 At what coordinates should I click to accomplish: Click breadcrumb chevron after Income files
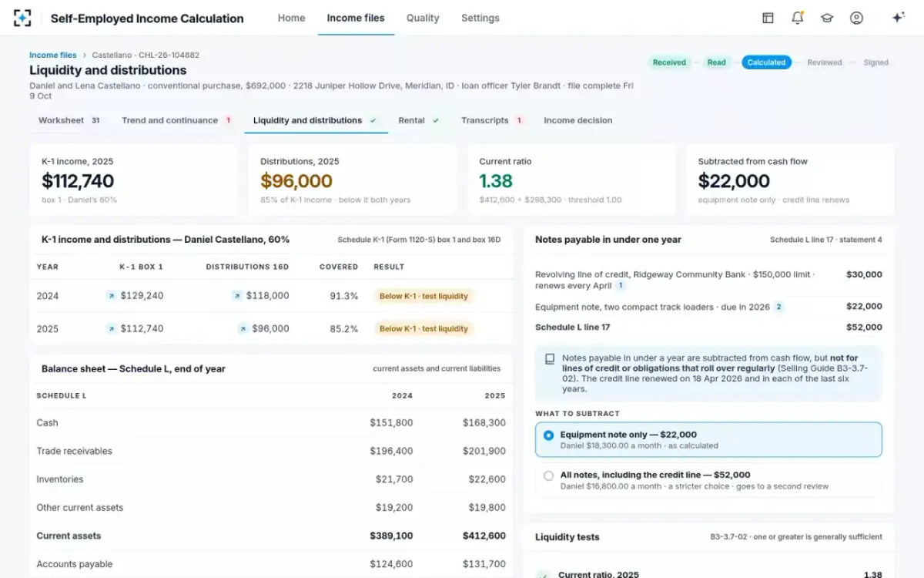pos(85,55)
